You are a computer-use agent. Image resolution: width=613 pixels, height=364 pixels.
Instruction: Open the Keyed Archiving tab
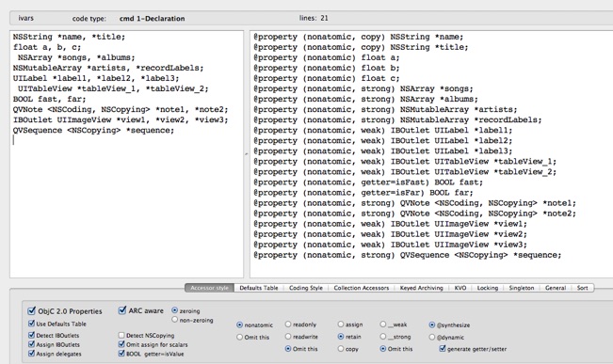click(422, 288)
